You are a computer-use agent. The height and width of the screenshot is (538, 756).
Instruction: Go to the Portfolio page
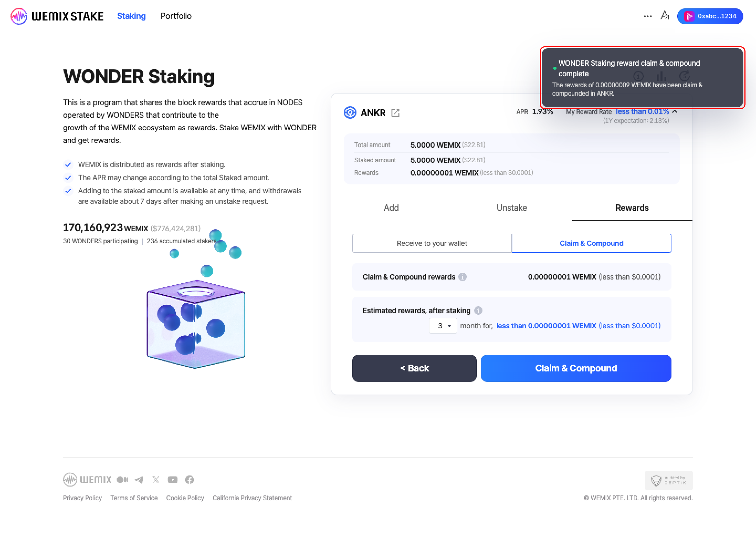point(176,16)
